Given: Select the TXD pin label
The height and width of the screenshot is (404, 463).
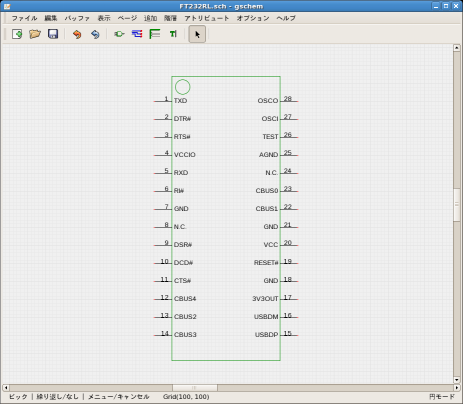Looking at the screenshot, I should pos(180,101).
